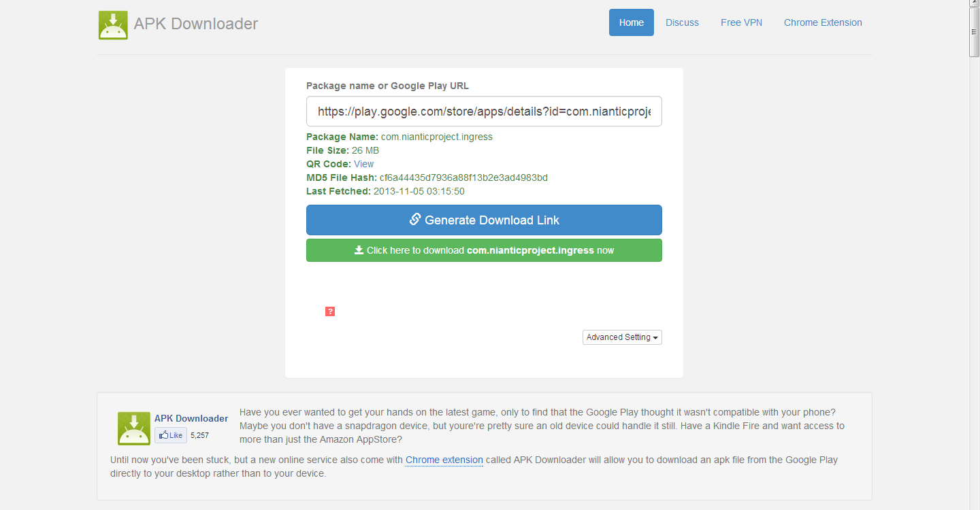The image size is (980, 510).
Task: Click the green Android logo in the header
Action: tap(113, 24)
